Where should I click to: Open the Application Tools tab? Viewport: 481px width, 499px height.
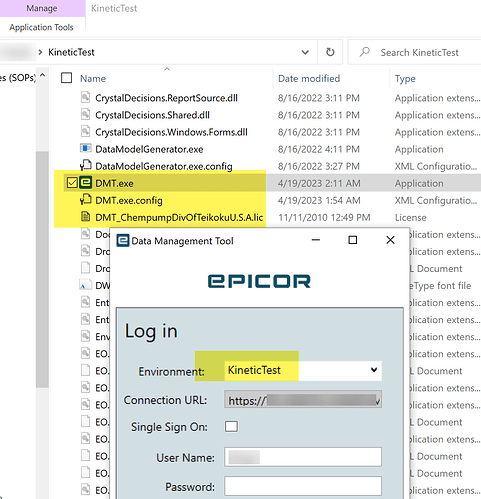41,27
